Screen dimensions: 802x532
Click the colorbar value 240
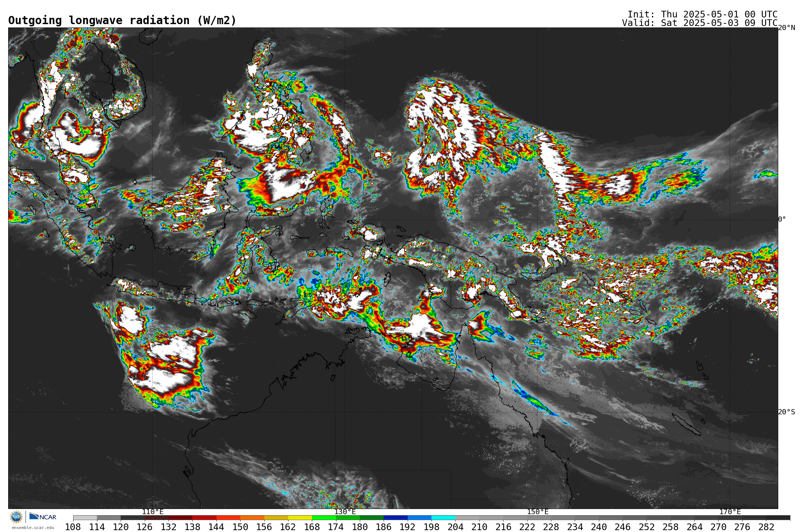(599, 527)
